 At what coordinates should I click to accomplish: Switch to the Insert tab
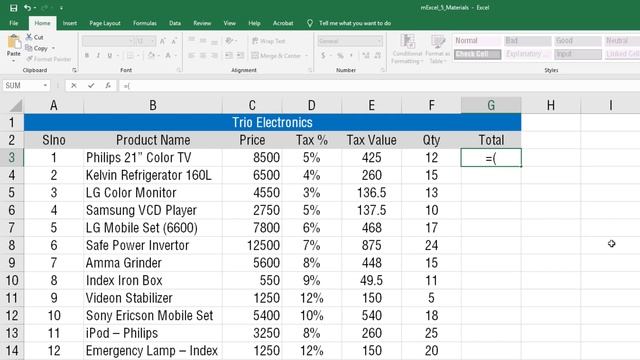(70, 23)
